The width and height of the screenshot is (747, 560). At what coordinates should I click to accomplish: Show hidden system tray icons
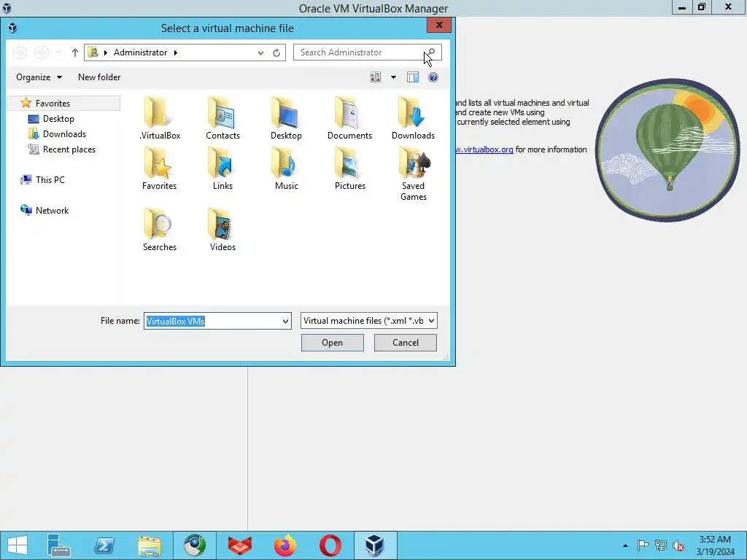pos(625,545)
